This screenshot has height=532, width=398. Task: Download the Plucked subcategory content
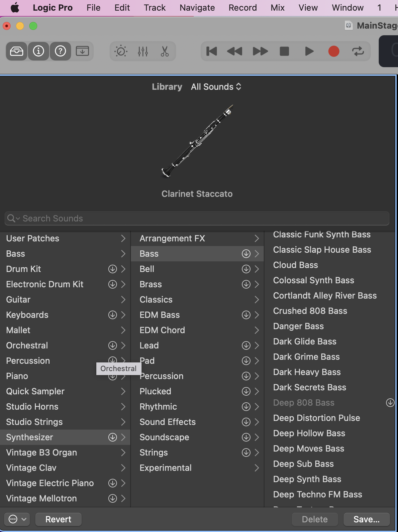246,391
